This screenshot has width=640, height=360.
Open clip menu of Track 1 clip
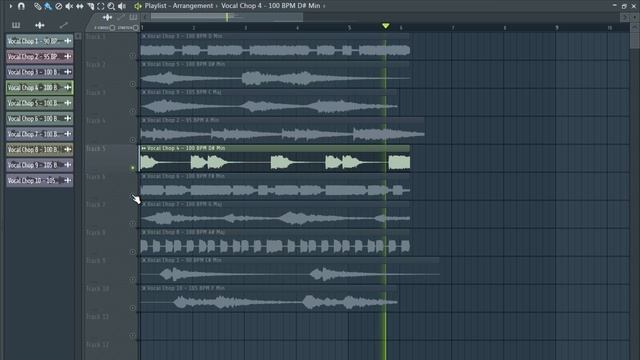(x=144, y=36)
